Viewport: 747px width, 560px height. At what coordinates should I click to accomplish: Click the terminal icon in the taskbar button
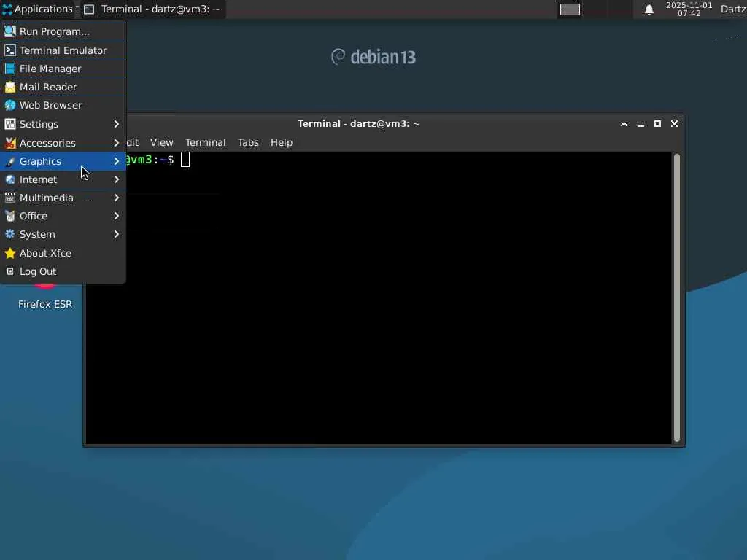89,9
